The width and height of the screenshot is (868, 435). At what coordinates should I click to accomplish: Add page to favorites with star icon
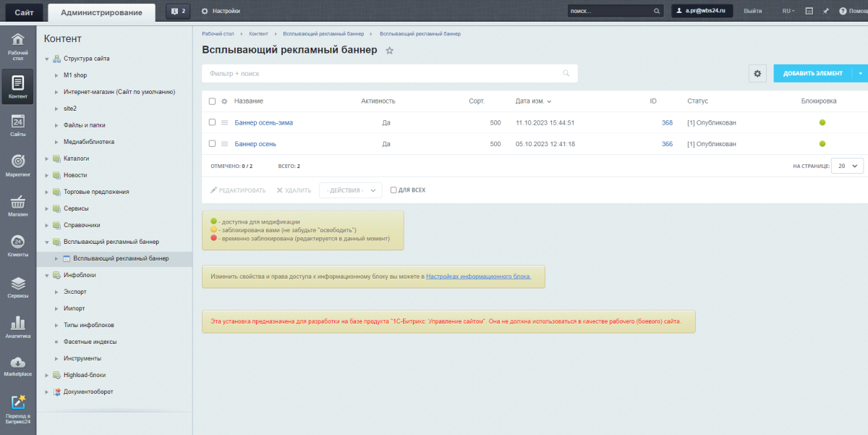click(389, 51)
